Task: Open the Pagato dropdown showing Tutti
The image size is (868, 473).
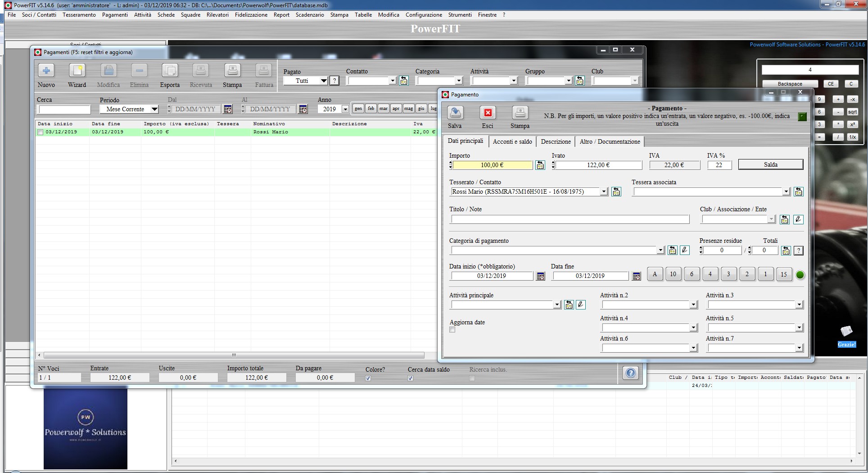Action: point(323,81)
